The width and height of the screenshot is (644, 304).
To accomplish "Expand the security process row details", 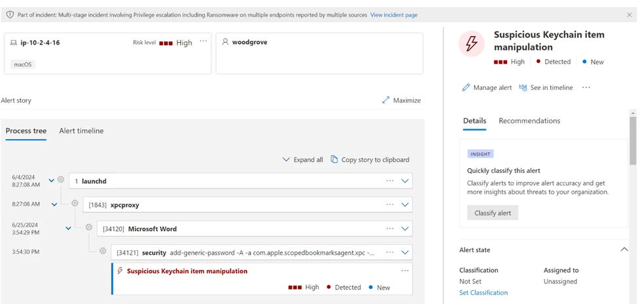I will pyautogui.click(x=405, y=253).
